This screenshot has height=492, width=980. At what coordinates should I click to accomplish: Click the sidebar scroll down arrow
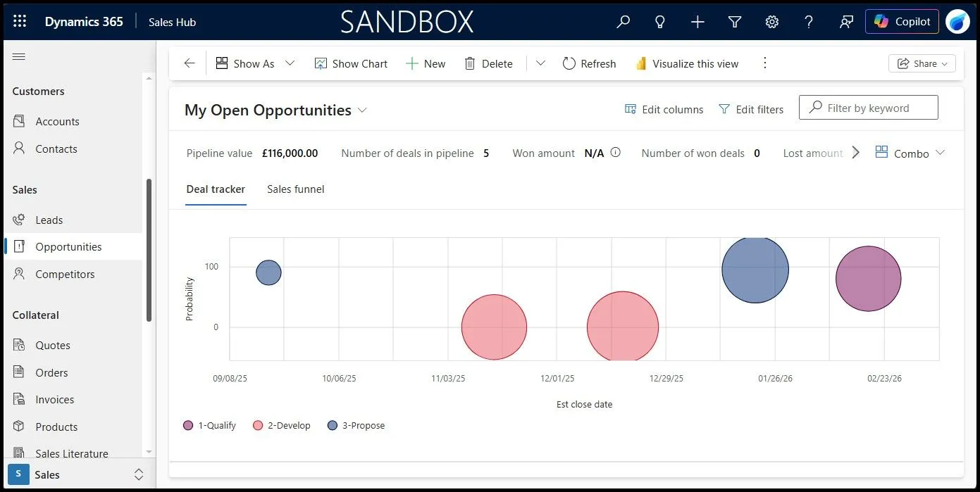pos(149,451)
